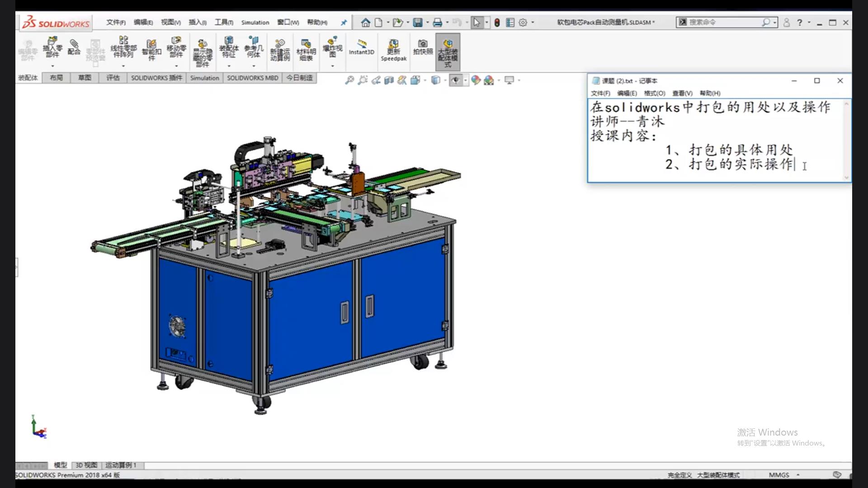The width and height of the screenshot is (868, 488).
Task: Click the Dynamic Annotation Views icon
Action: pos(402,80)
